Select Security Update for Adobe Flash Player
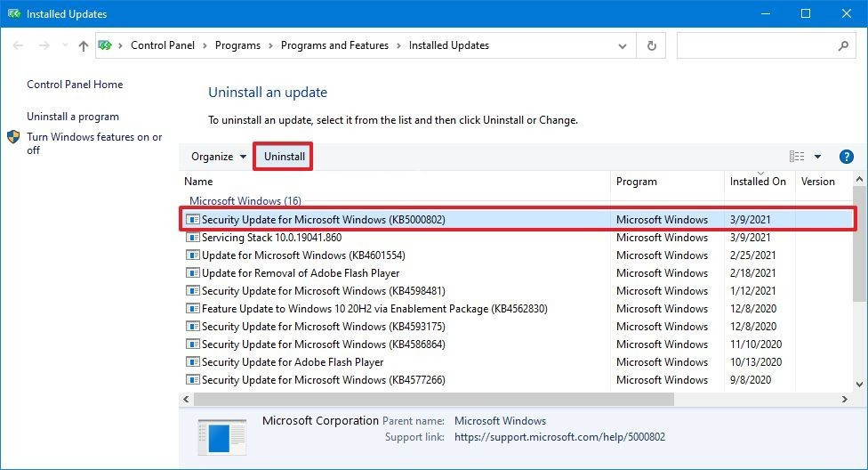 pyautogui.click(x=516, y=362)
